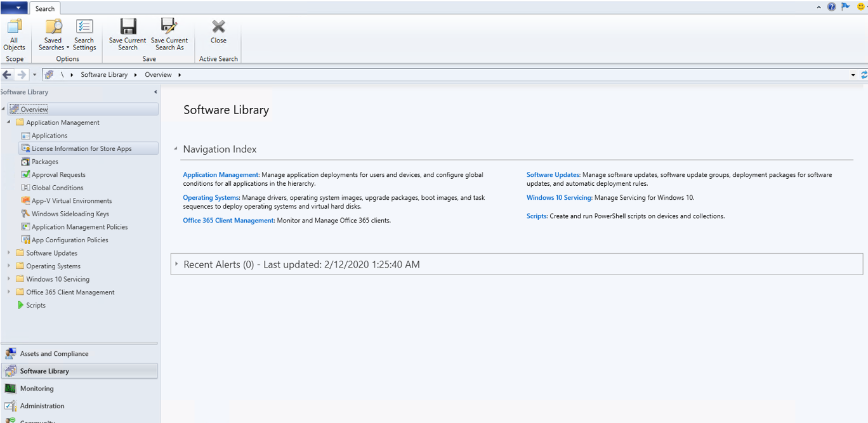Expand the Recent Alerts section
The height and width of the screenshot is (423, 868).
pos(176,264)
